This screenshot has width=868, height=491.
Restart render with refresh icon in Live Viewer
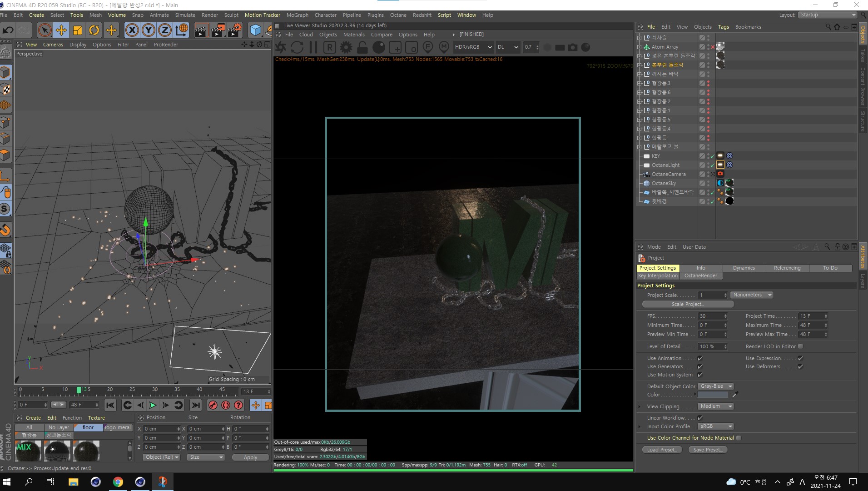click(297, 47)
